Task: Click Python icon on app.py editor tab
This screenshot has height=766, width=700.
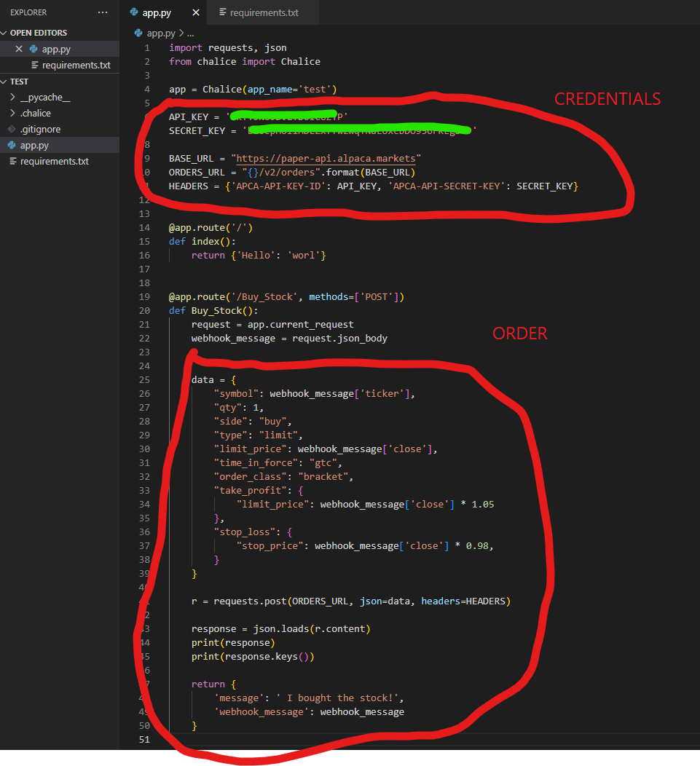Action: coord(133,13)
